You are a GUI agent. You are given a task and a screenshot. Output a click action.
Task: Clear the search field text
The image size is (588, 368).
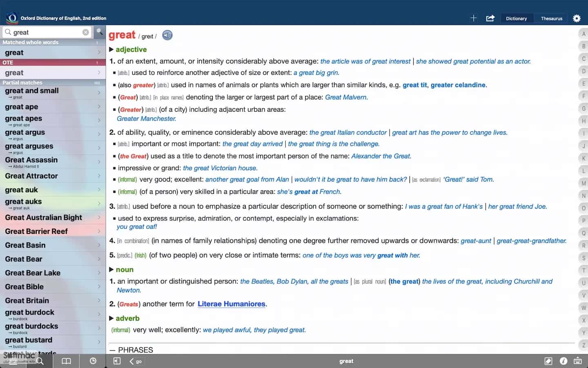86,32
